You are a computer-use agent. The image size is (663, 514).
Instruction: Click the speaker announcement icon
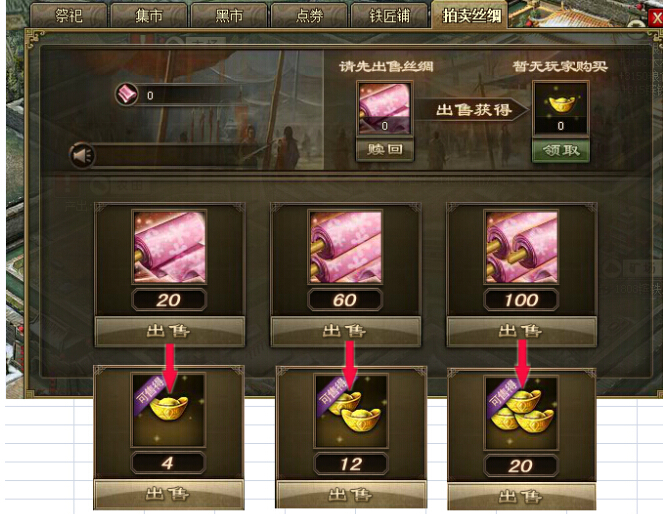click(x=82, y=156)
